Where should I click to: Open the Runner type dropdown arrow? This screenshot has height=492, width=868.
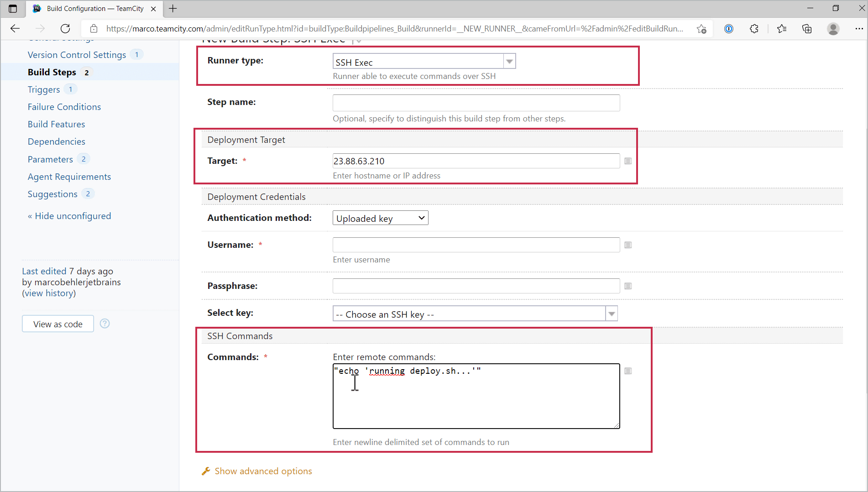coord(509,62)
